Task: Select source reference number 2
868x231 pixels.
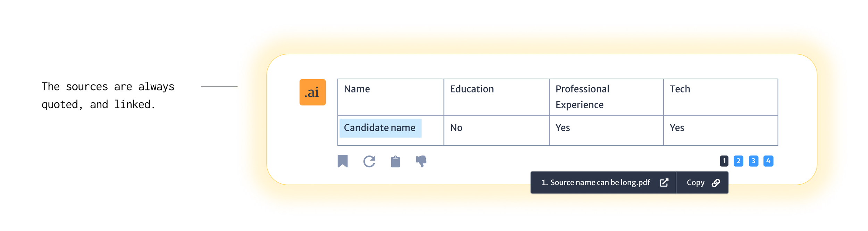Action: tap(738, 161)
